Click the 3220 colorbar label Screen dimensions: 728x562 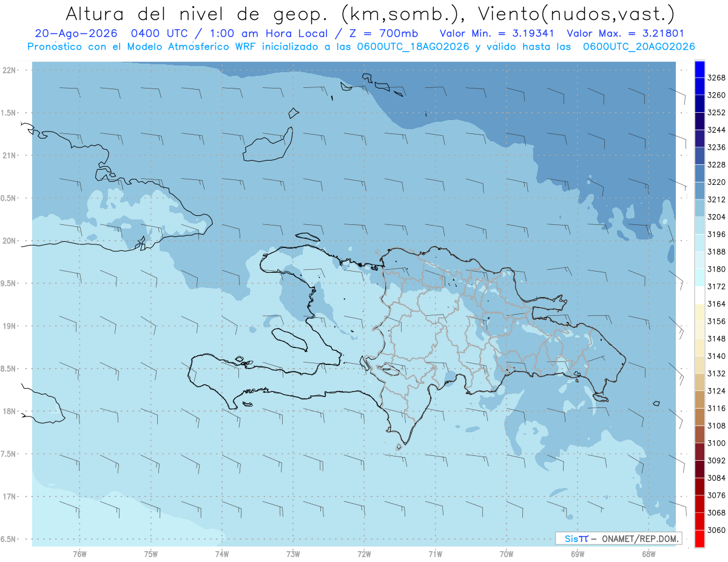716,182
